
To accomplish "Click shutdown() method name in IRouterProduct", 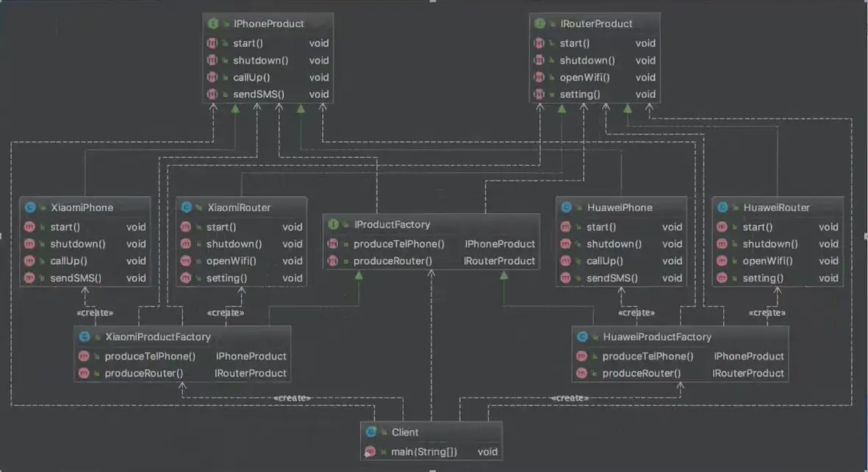I will click(x=587, y=60).
